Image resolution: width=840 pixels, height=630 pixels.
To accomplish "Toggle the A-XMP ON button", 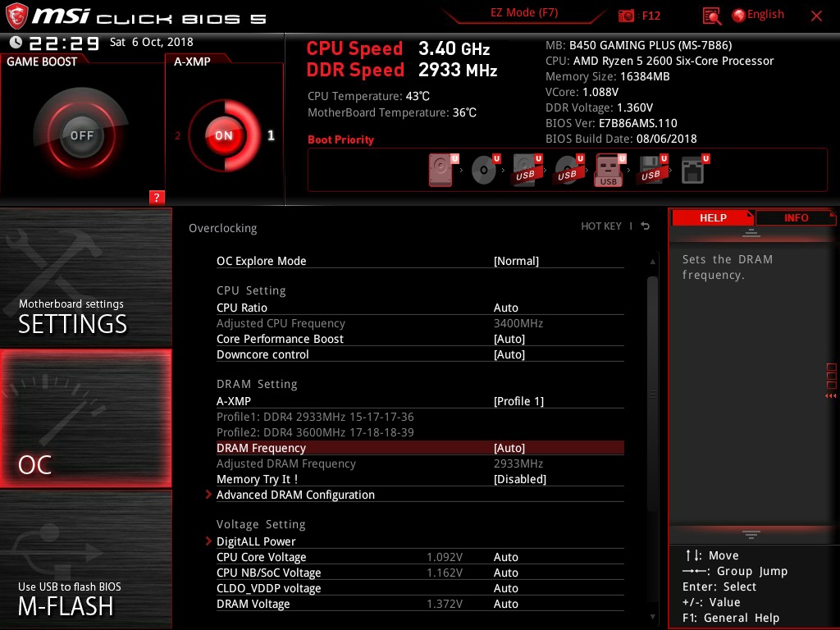I will (224, 135).
